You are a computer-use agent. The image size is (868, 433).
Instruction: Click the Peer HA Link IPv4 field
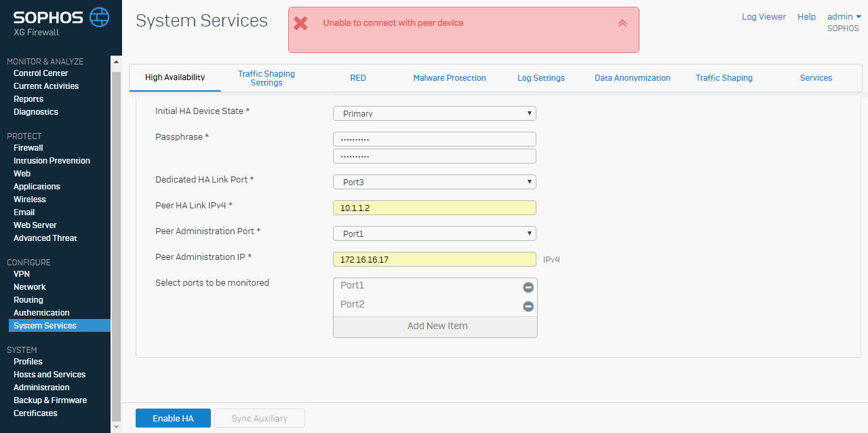(435, 208)
